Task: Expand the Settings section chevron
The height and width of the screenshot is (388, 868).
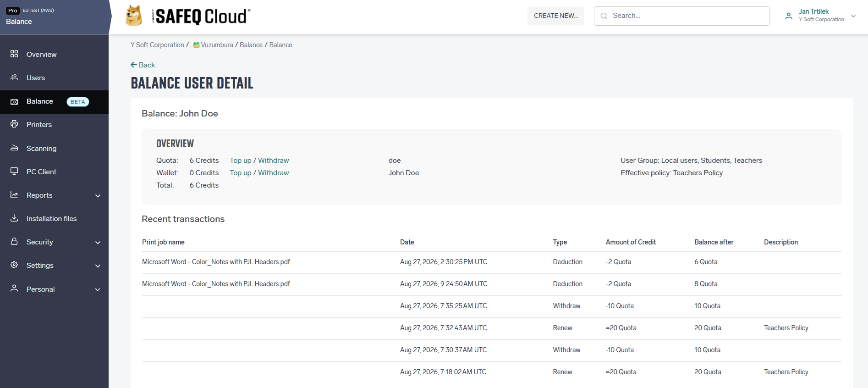Action: coord(98,266)
